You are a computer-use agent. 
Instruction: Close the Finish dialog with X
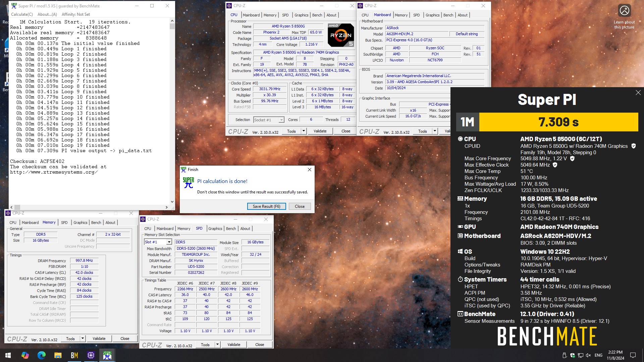tap(309, 170)
